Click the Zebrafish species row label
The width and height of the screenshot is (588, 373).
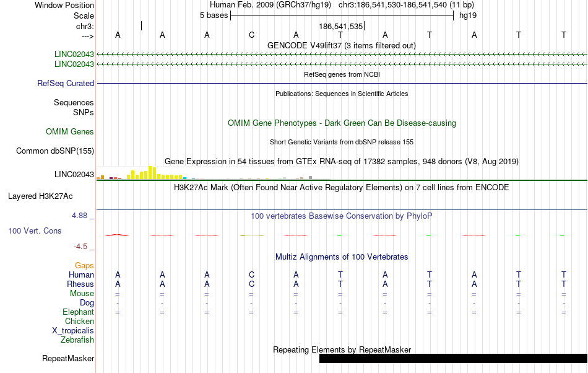(77, 340)
